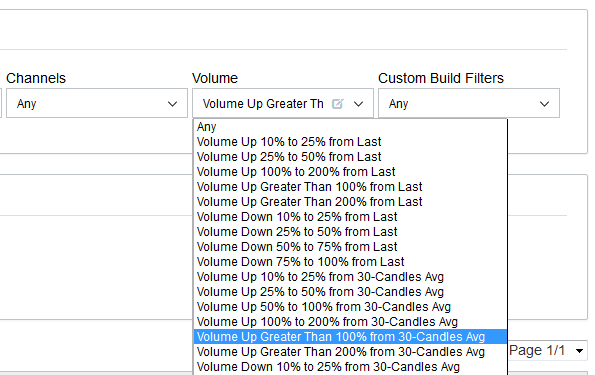Select highlighted Volume Up Greater Than 100% 30-Candles
Viewport: 595px width, 375px height.
350,337
